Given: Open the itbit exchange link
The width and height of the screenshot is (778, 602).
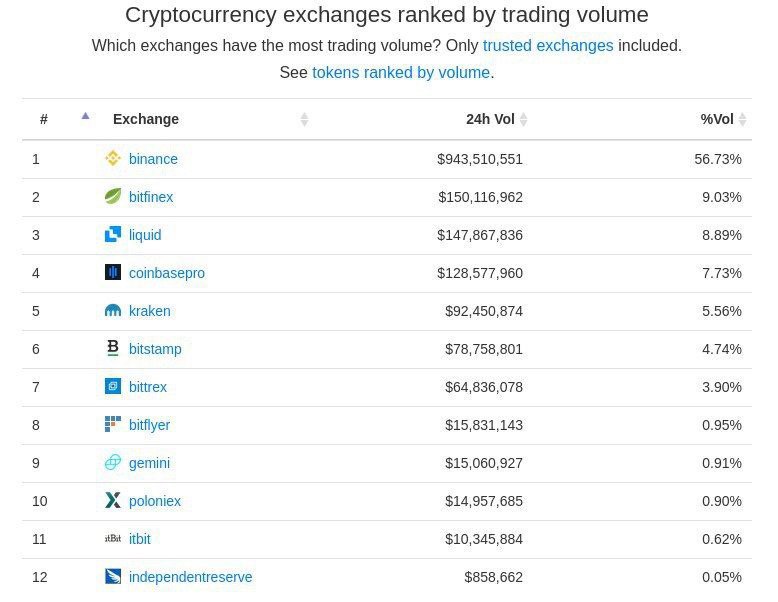Looking at the screenshot, I should pyautogui.click(x=139, y=538).
